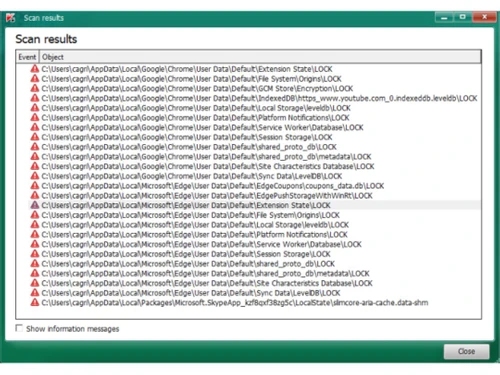This screenshot has width=500, height=375.
Task: Click warning icon for Chrome Extension State\LOCK row
Action: (35, 69)
